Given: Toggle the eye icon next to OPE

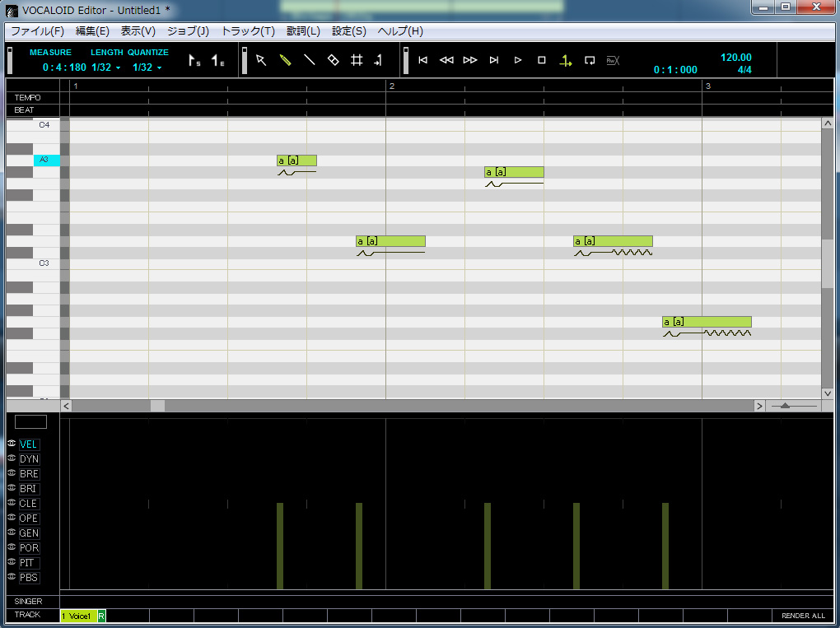Looking at the screenshot, I should pyautogui.click(x=12, y=518).
